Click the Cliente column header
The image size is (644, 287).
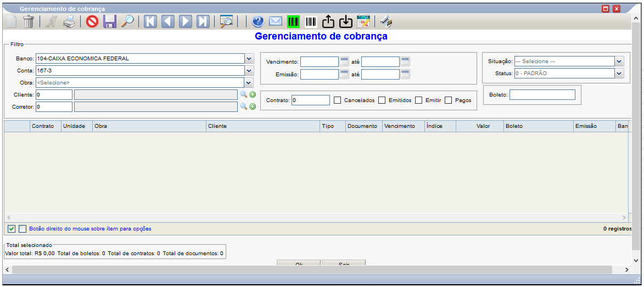click(263, 126)
